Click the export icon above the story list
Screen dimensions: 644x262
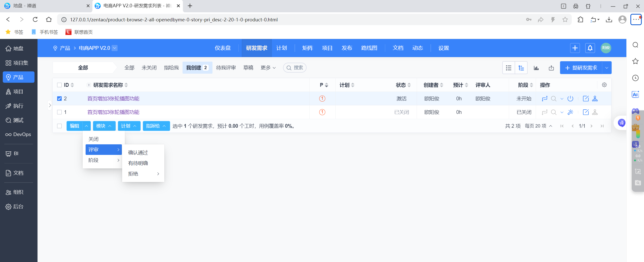pos(551,68)
